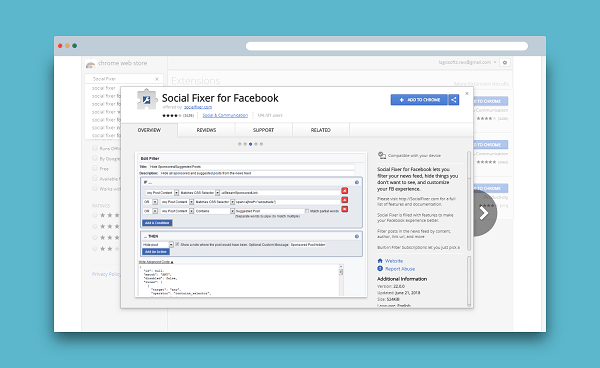Select the first social fixer search suggestion
Image resolution: width=600 pixels, height=368 pixels.
tap(104, 88)
